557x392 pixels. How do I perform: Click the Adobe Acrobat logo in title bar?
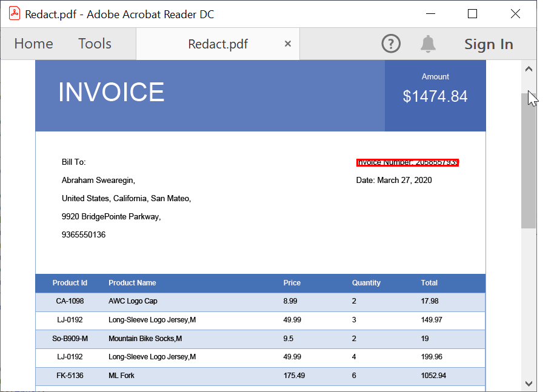[14, 14]
